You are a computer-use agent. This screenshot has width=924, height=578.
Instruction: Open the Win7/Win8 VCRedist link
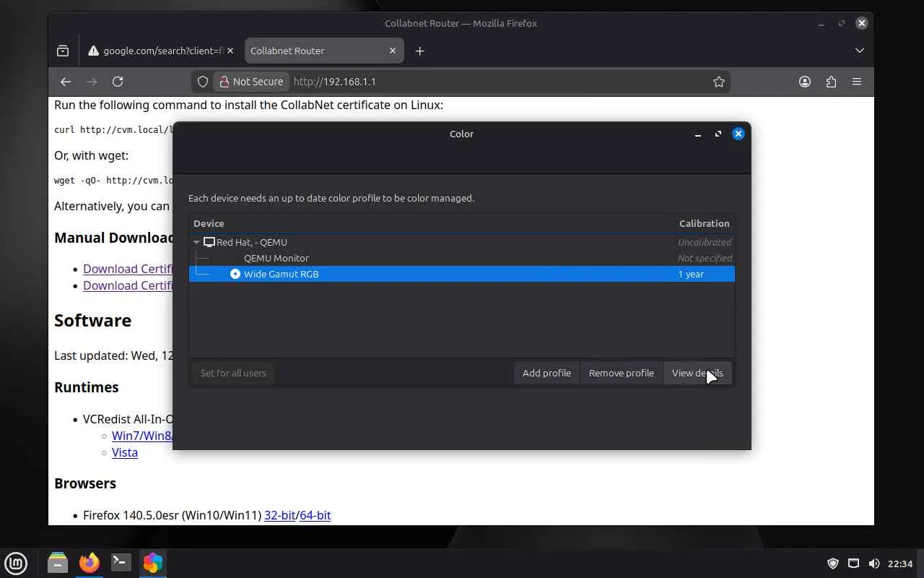(x=142, y=436)
